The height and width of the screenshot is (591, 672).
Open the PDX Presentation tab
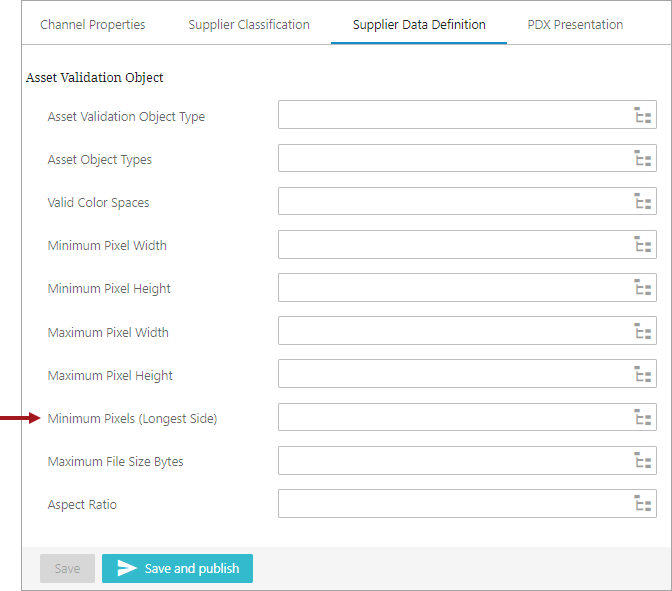575,25
